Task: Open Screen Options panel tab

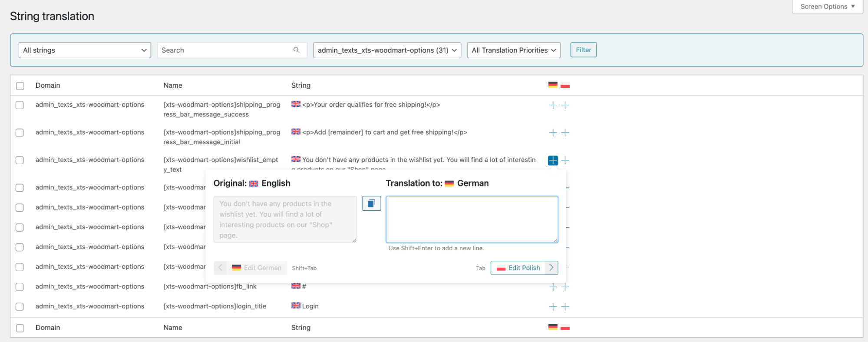Action: (827, 7)
